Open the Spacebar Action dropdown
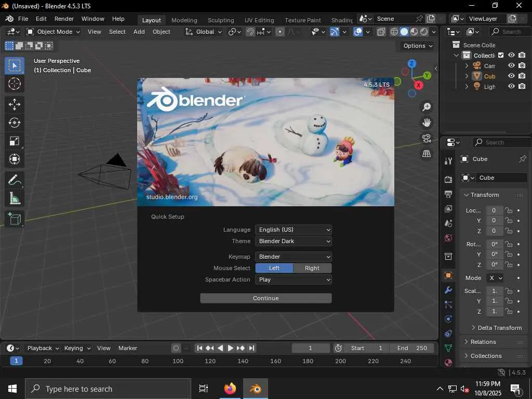 293,280
